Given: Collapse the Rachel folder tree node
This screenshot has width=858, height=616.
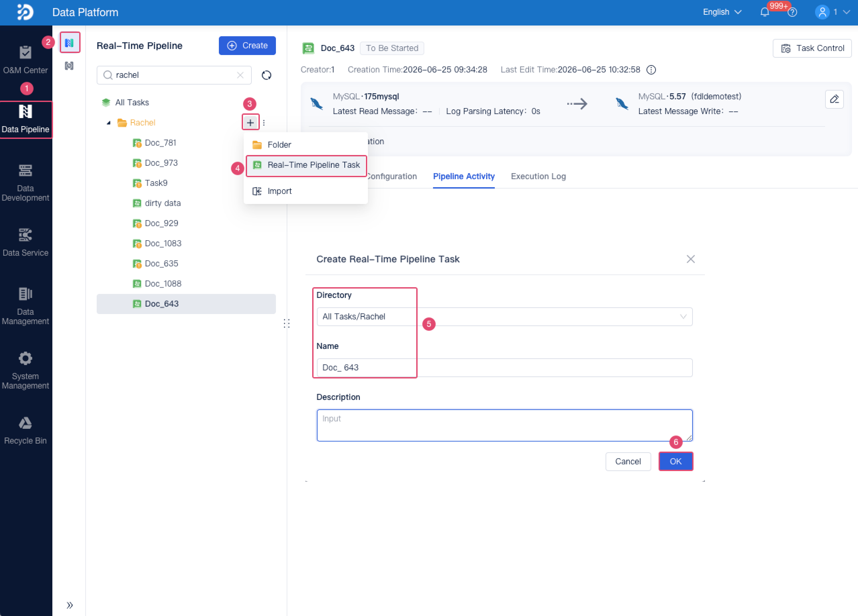Looking at the screenshot, I should (x=108, y=122).
